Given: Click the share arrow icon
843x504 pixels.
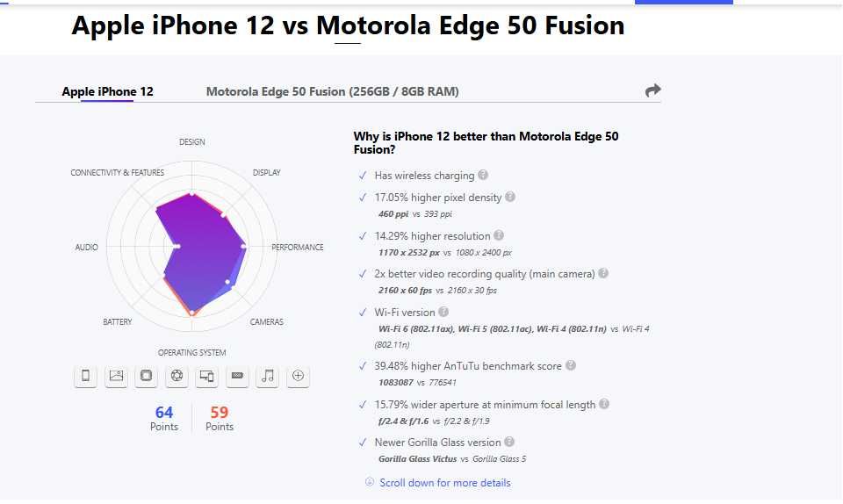Looking at the screenshot, I should pyautogui.click(x=652, y=90).
